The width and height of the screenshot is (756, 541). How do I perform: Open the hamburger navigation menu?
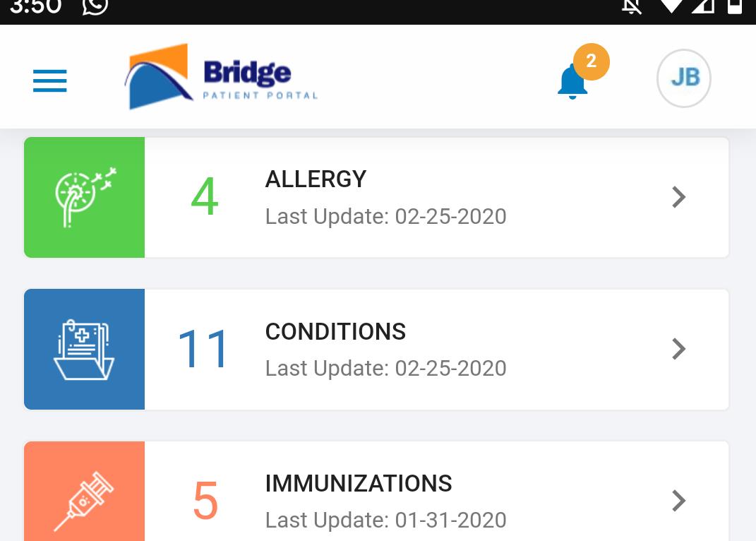tap(49, 81)
